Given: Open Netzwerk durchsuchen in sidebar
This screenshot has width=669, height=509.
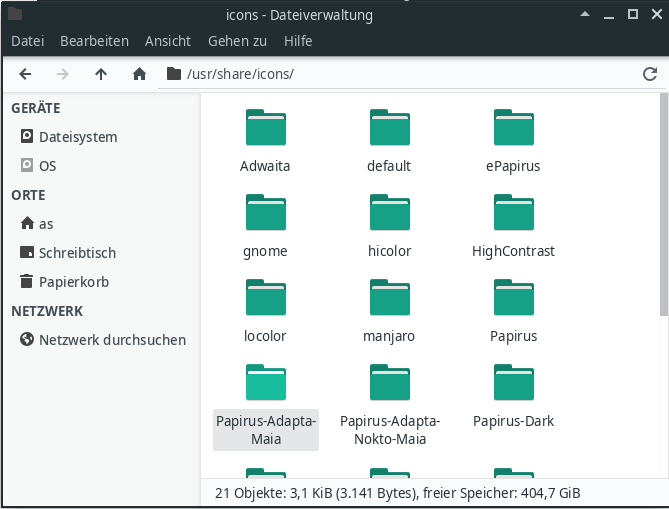Looking at the screenshot, I should click(102, 340).
